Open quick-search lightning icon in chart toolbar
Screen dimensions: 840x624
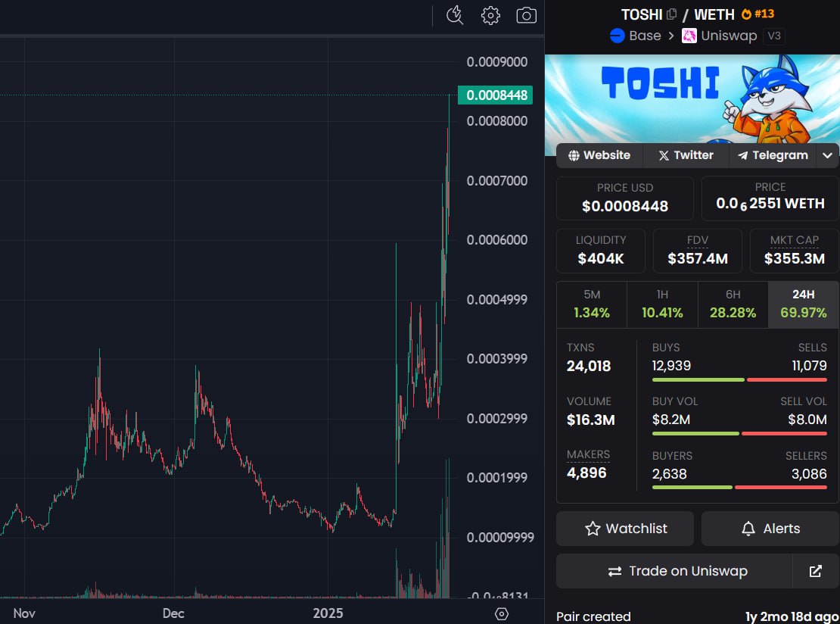click(x=455, y=16)
